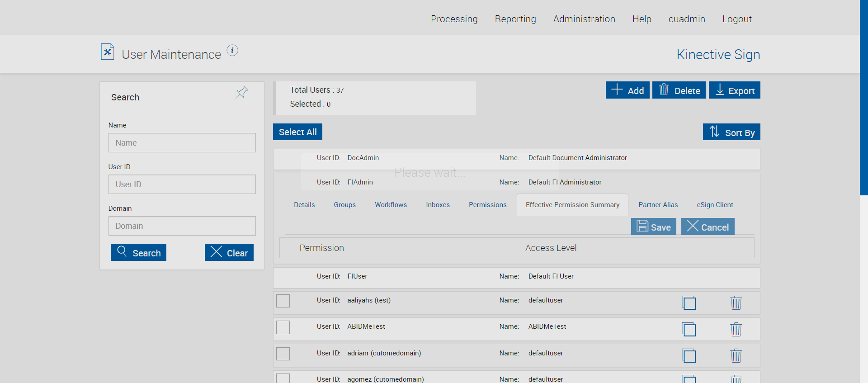Click into the Domain search field
Image resolution: width=868 pixels, height=383 pixels.
(x=182, y=226)
